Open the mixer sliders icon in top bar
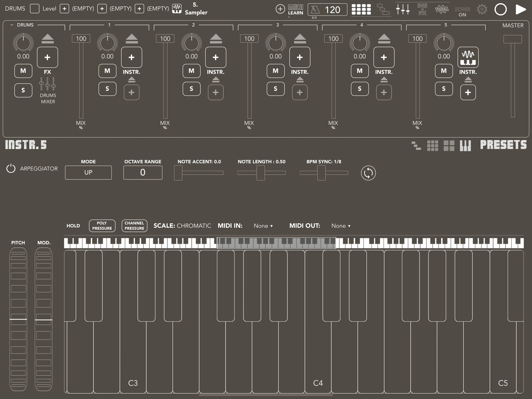 point(403,9)
